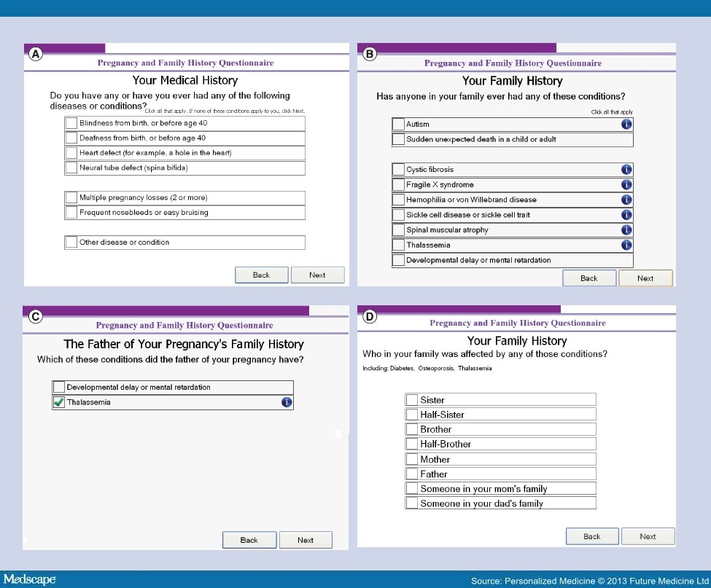Check the Mother checkbox in panel D
Viewport: 711px width, 588px height.
(411, 459)
